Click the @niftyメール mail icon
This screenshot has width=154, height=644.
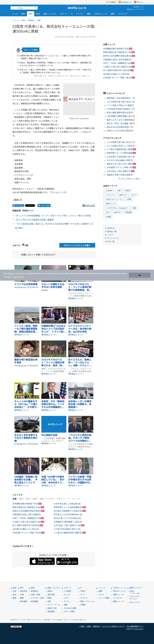pos(120,2)
